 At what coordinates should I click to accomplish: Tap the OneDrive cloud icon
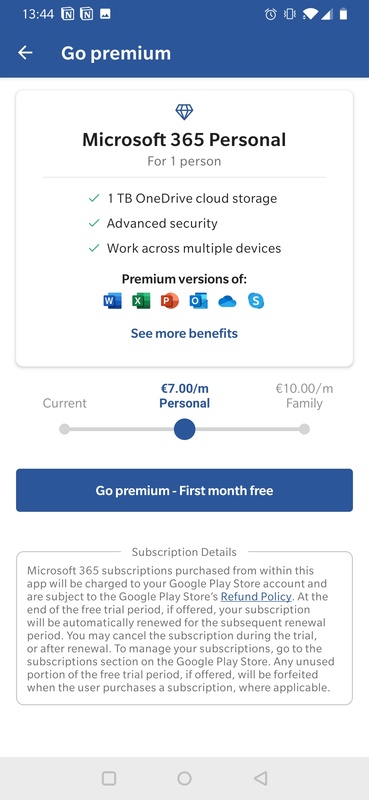pyautogui.click(x=227, y=302)
